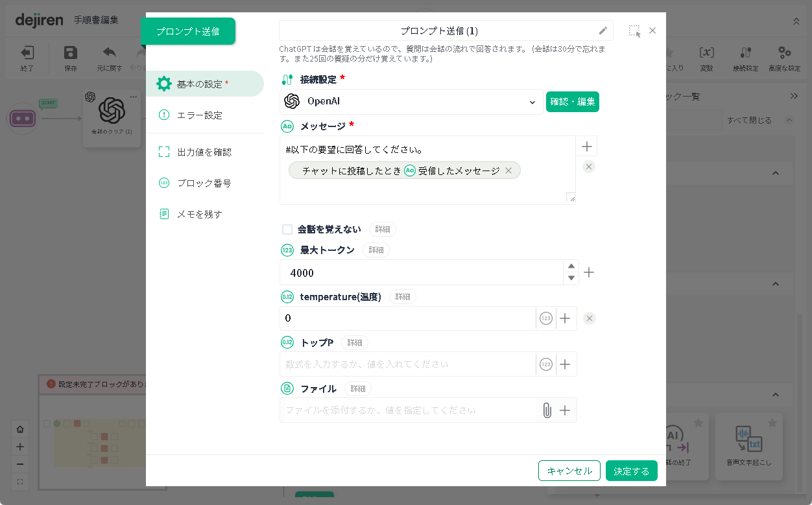Viewport: 812px width, 505px height.
Task: Clear the temperature value with x icon
Action: (x=589, y=318)
